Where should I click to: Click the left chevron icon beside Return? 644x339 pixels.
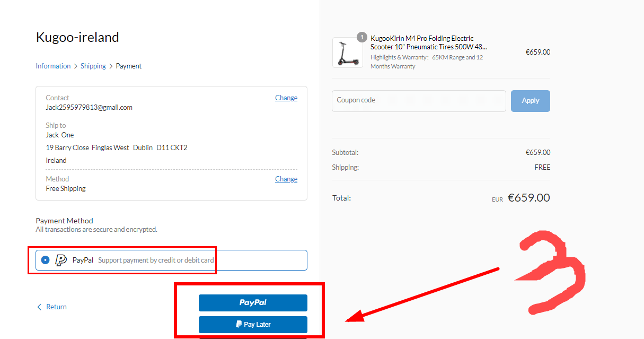[x=39, y=307]
